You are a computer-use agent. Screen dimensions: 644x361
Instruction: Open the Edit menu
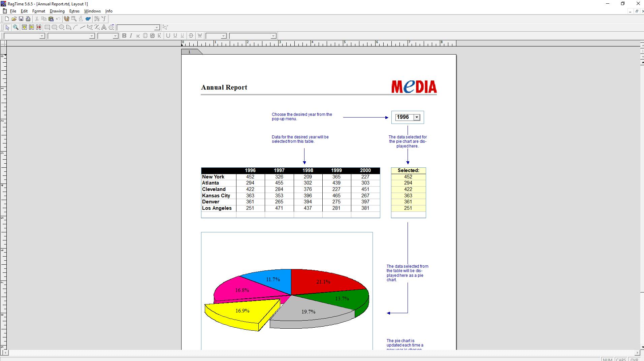point(24,11)
